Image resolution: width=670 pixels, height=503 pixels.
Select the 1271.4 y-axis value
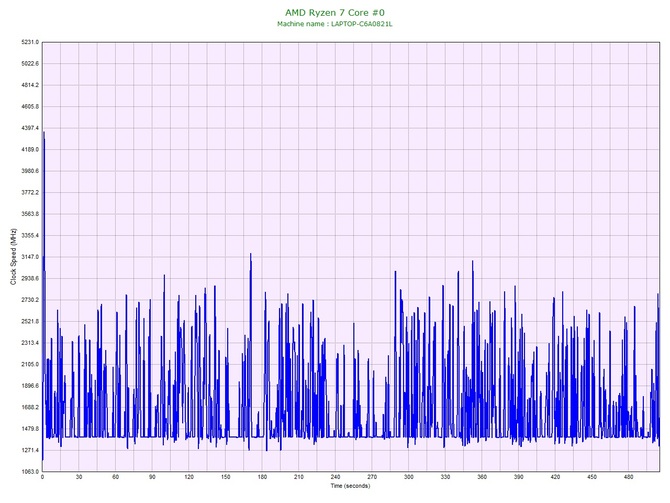click(30, 450)
